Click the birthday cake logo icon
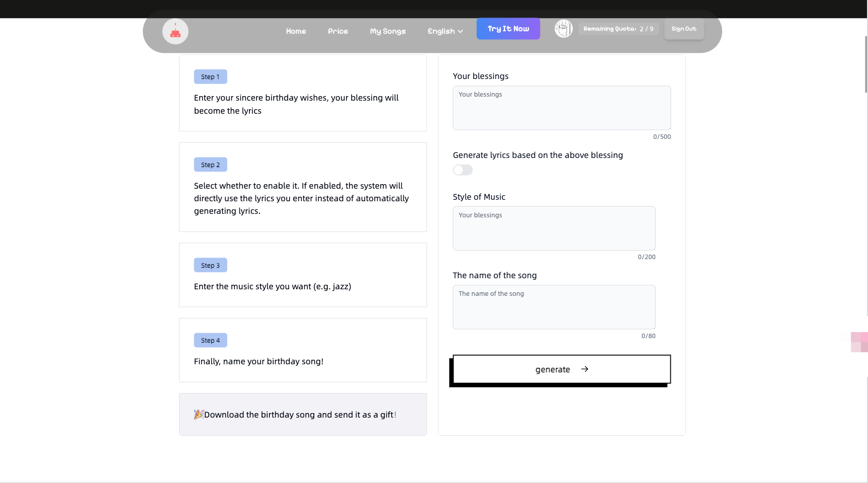Viewport: 868px width, 483px height. point(175,31)
